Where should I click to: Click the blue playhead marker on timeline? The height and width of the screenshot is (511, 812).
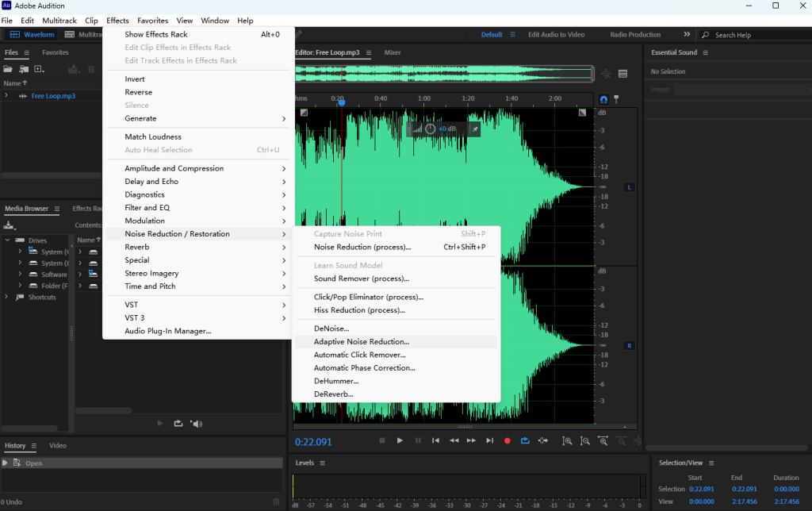(x=342, y=102)
